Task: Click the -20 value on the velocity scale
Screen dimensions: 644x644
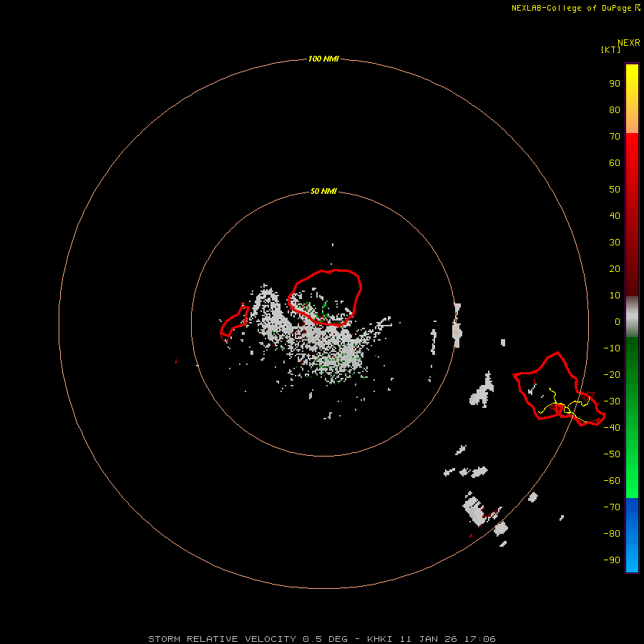Action: [x=612, y=375]
